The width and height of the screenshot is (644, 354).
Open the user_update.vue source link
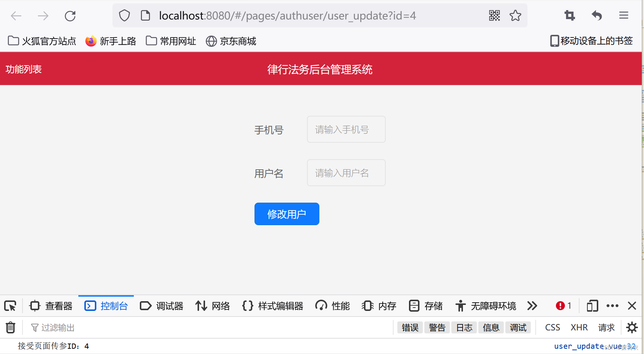[x=595, y=347]
